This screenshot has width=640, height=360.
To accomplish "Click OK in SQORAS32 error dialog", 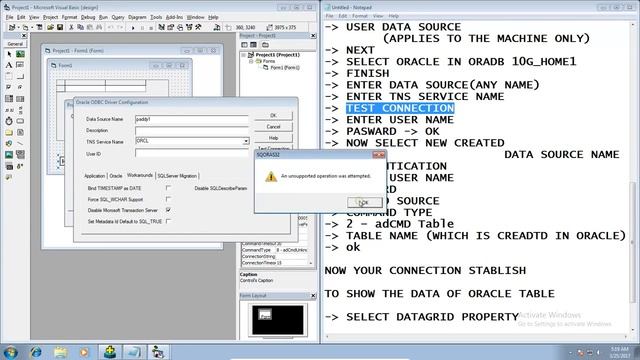I will point(364,202).
